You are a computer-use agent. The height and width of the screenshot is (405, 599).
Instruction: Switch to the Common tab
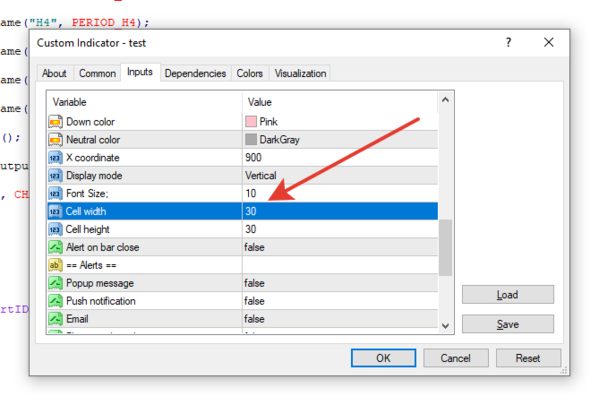tap(97, 73)
